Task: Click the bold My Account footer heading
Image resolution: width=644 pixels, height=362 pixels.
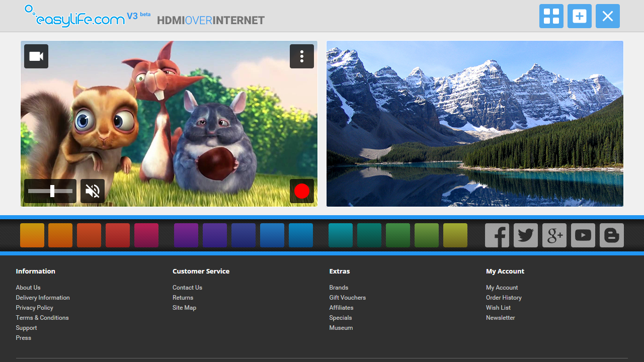Action: [505, 271]
